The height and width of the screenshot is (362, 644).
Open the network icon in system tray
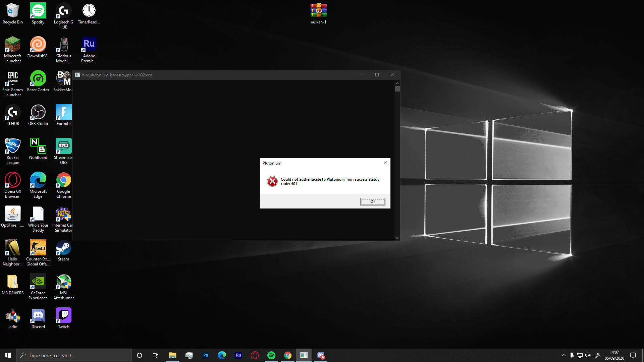580,355
